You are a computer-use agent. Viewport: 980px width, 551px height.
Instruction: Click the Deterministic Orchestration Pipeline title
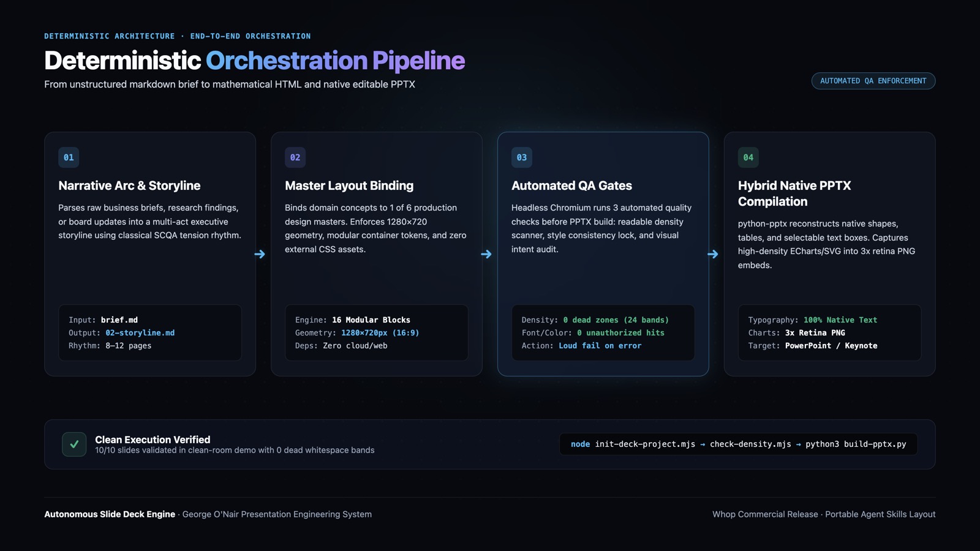click(255, 61)
